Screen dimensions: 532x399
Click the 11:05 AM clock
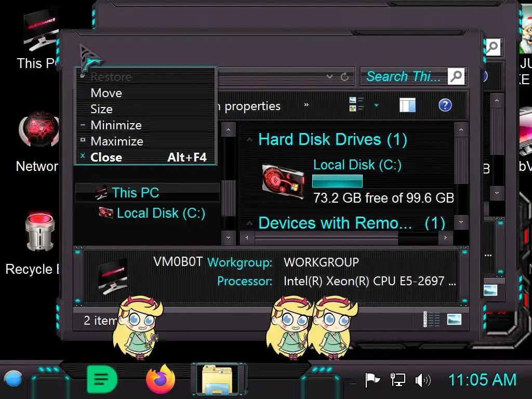(x=482, y=380)
